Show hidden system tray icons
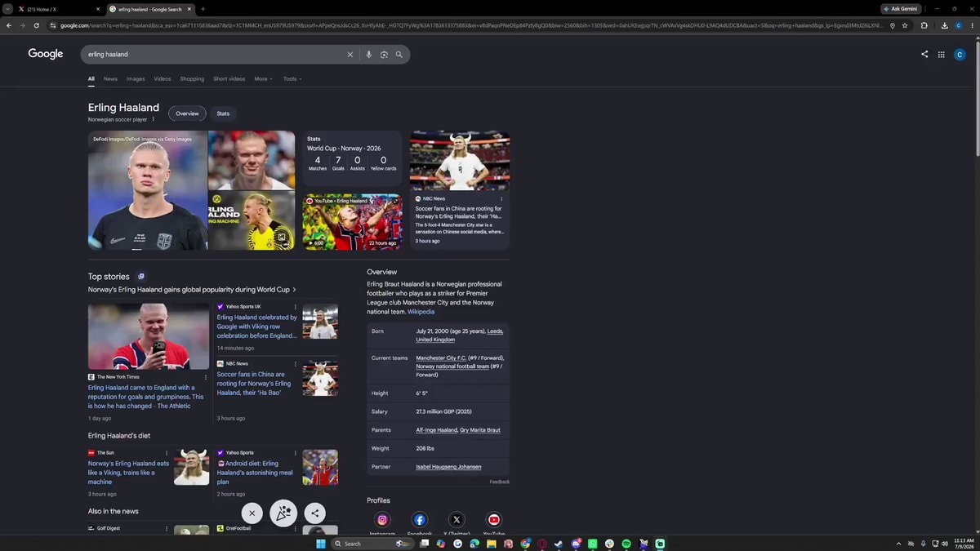Image resolution: width=980 pixels, height=551 pixels. (899, 544)
